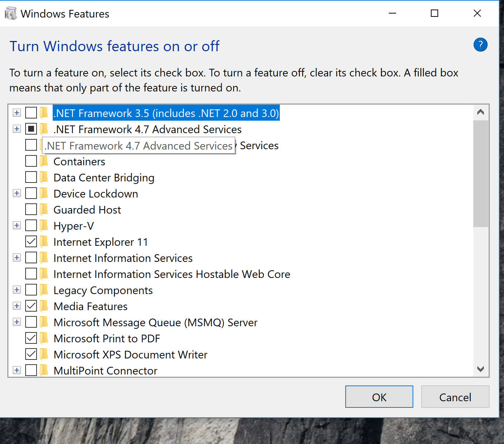Select the Hyper-V label
Viewport: 504px width, 444px height.
pyautogui.click(x=74, y=226)
